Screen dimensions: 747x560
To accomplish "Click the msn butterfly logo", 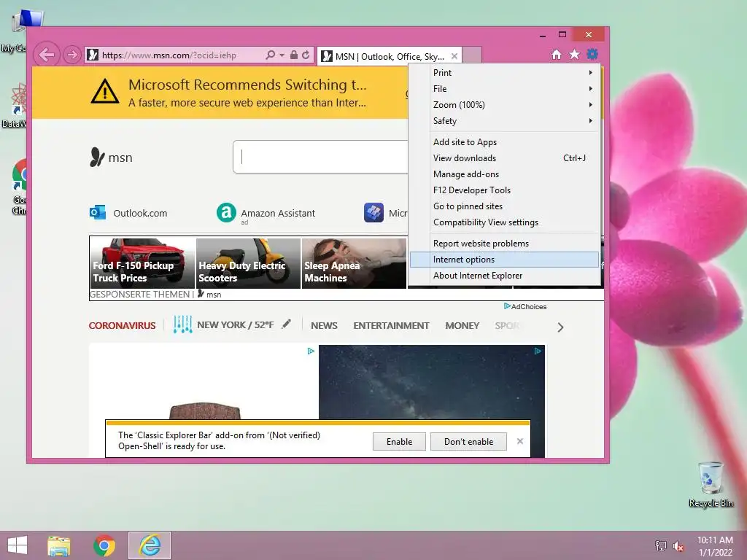I will pos(97,157).
